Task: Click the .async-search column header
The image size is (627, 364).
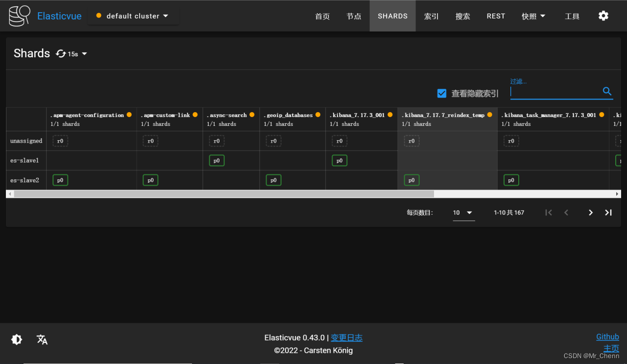Action: coord(231,119)
